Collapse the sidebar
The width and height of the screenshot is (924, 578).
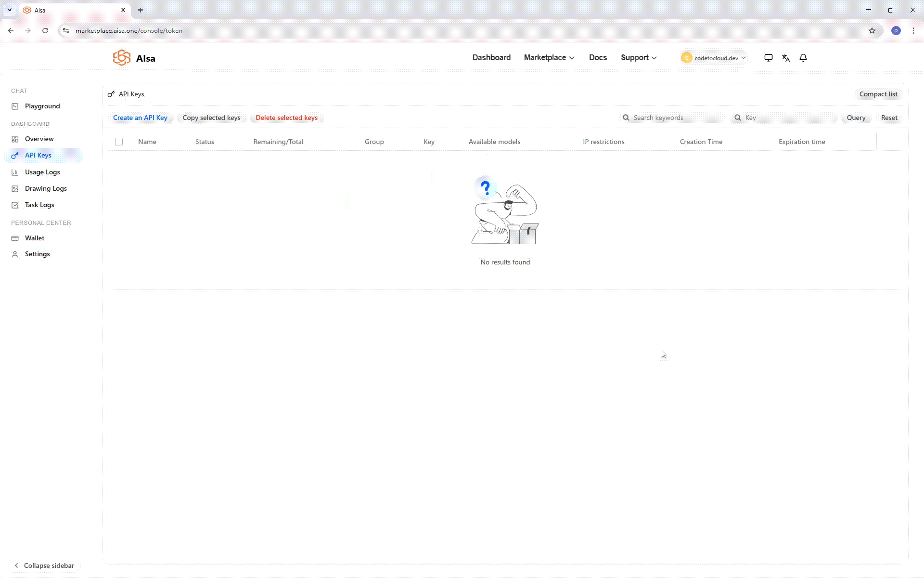pyautogui.click(x=44, y=565)
